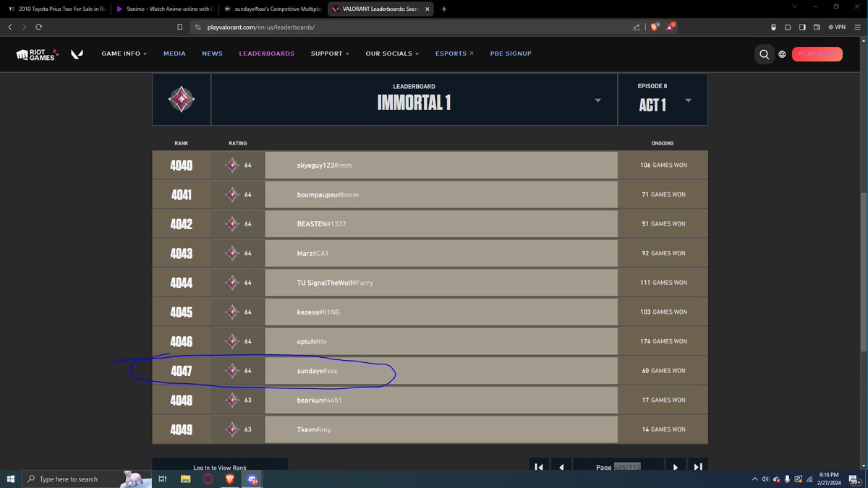Open player optuh#ttv row

(x=430, y=341)
